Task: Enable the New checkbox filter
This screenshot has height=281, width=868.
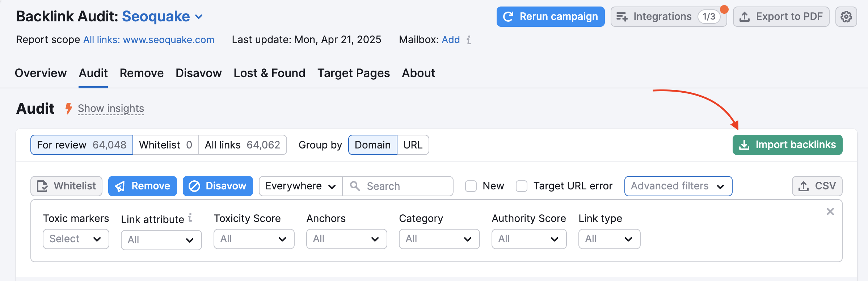Action: [x=471, y=186]
